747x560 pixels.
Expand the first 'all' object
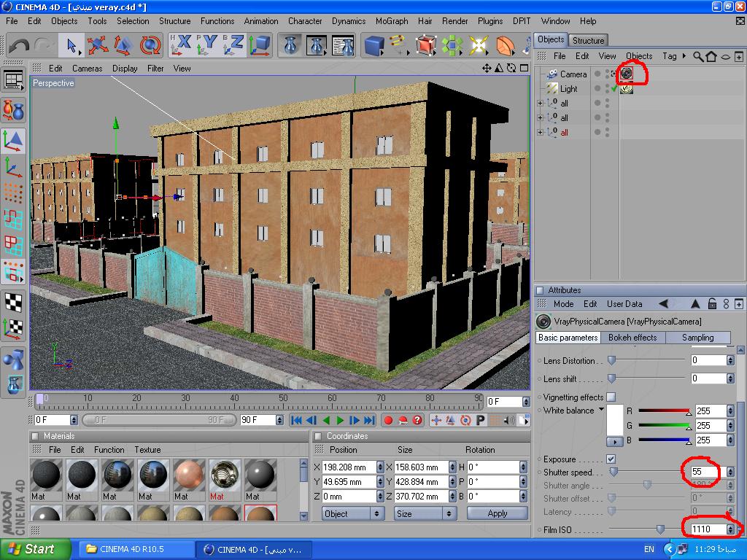tap(540, 103)
